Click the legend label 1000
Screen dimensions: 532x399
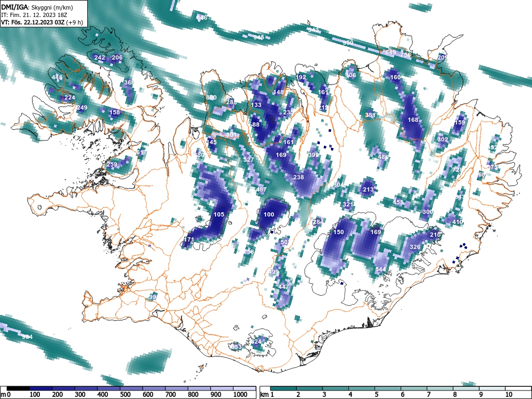tap(240, 394)
